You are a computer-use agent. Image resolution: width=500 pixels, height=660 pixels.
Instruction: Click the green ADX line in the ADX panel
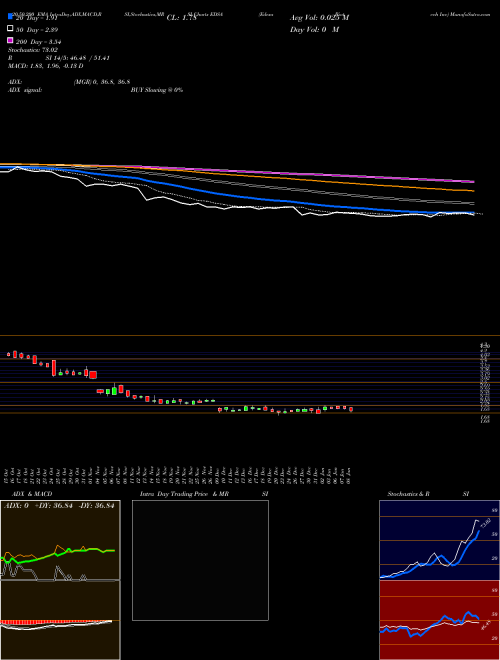(x=59, y=555)
